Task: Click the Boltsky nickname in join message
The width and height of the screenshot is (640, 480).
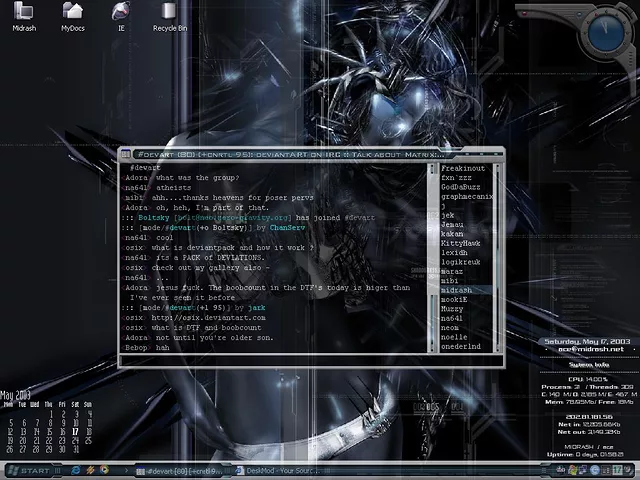Action: click(153, 218)
